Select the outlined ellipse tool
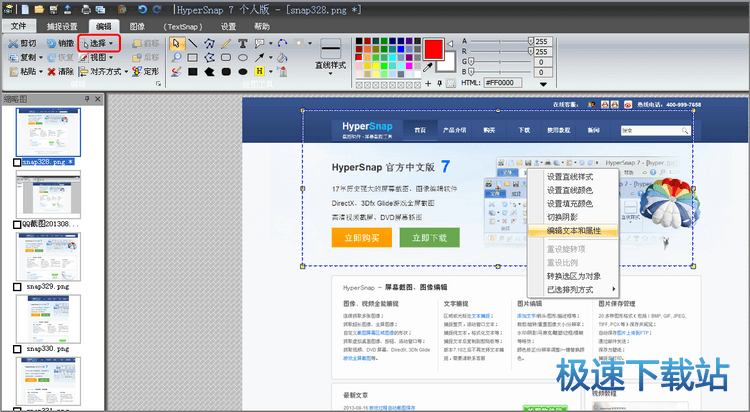 point(243,58)
